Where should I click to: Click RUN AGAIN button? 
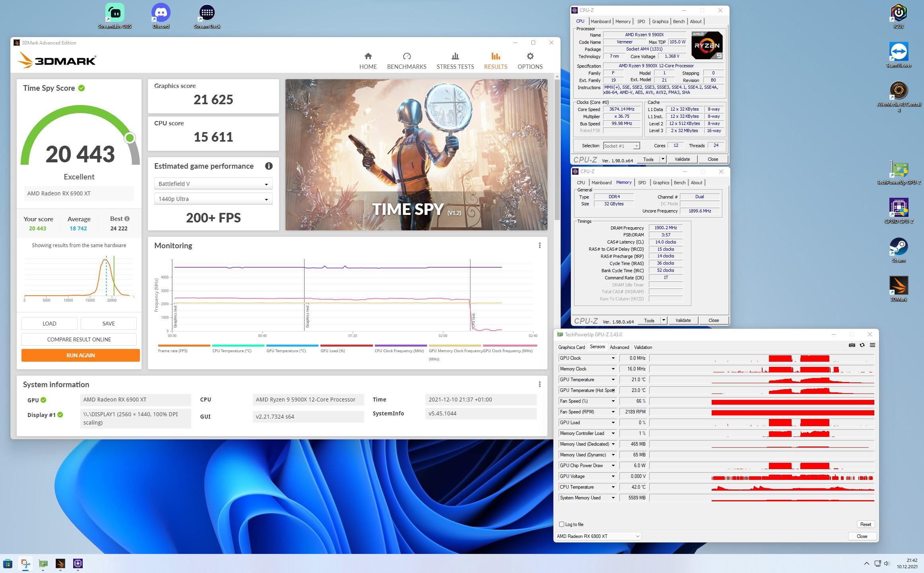(x=81, y=355)
